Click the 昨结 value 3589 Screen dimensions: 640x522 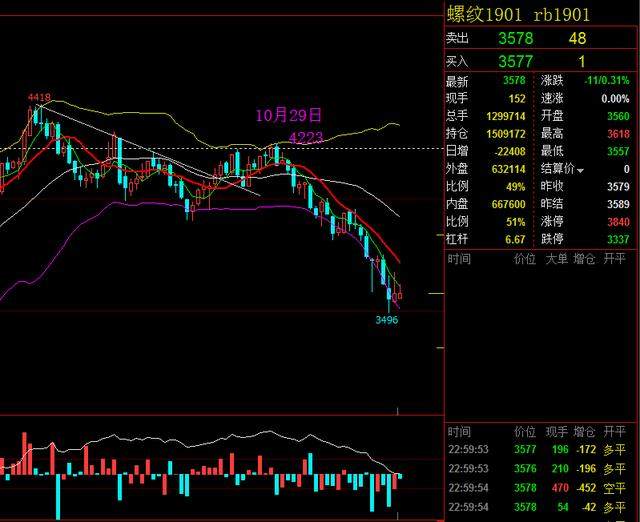click(x=618, y=204)
